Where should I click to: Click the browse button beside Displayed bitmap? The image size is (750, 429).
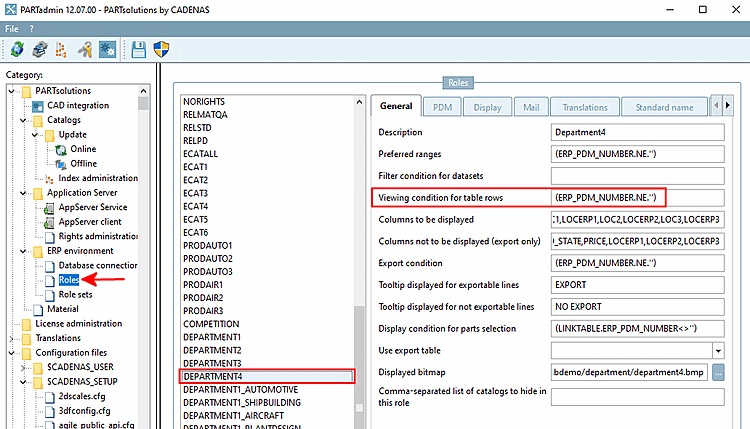click(x=718, y=372)
